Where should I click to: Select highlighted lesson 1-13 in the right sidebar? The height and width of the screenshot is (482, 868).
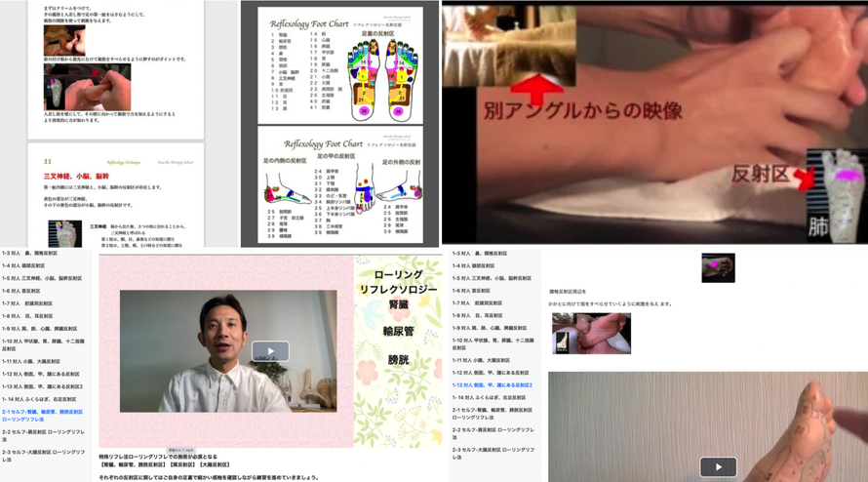(x=493, y=385)
